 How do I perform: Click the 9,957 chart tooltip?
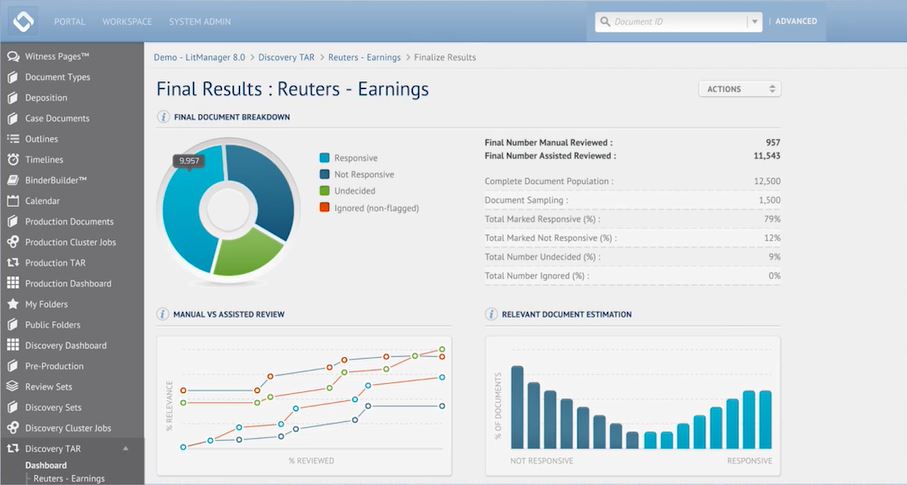point(189,161)
